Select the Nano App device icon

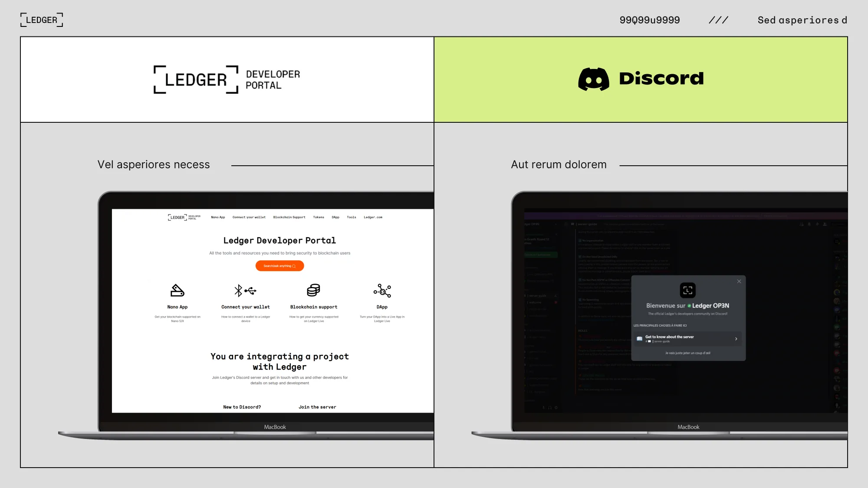[177, 291]
